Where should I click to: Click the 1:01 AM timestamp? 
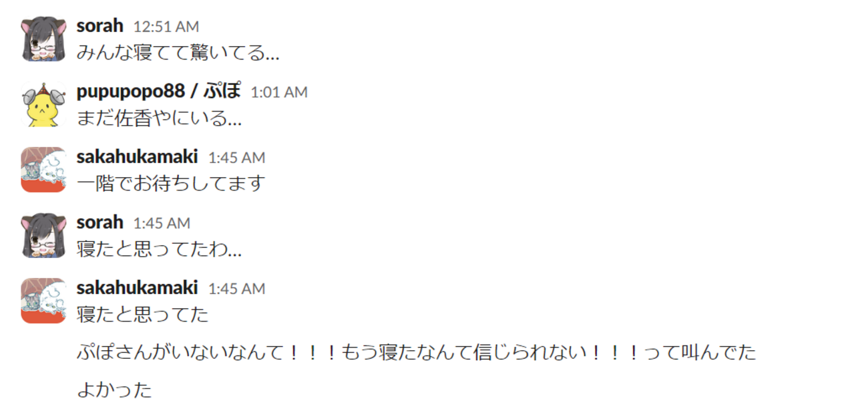(279, 92)
